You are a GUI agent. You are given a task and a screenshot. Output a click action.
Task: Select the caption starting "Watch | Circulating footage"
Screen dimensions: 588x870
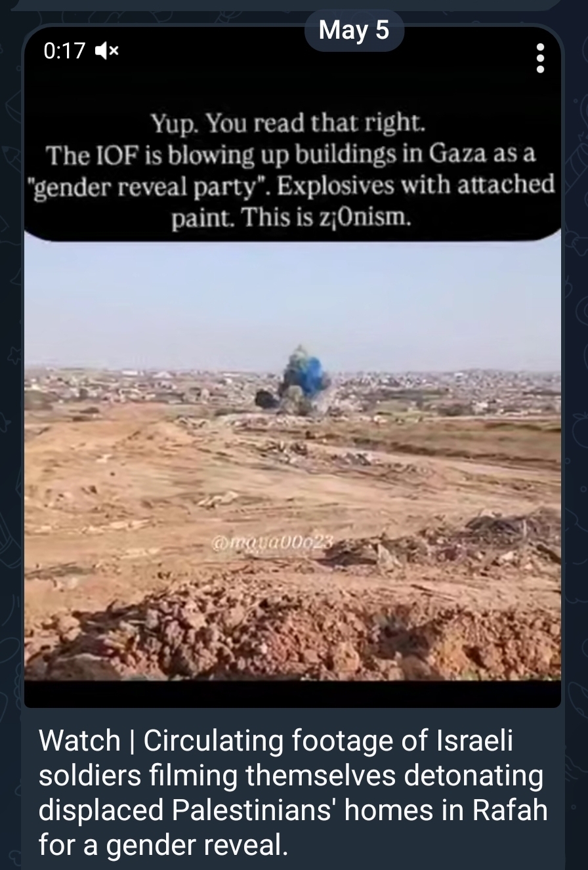point(293,793)
